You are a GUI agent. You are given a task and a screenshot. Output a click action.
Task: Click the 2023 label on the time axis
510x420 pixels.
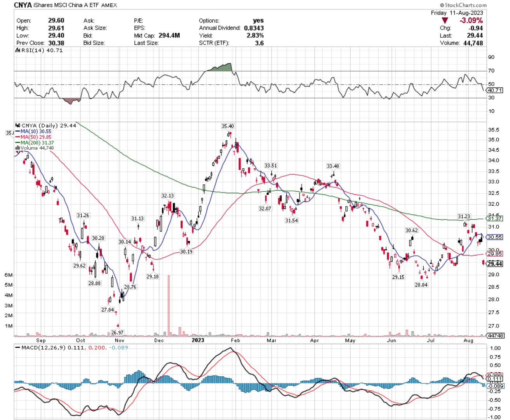[198, 340]
